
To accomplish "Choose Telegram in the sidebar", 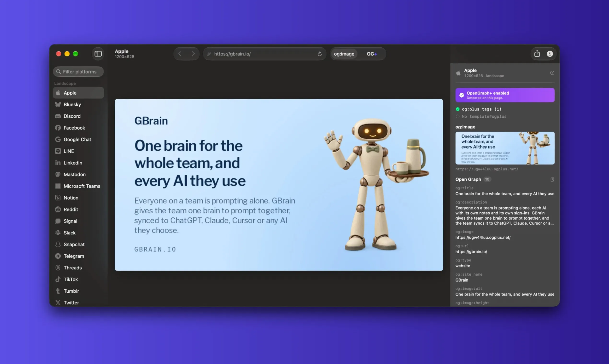I will pos(78,256).
